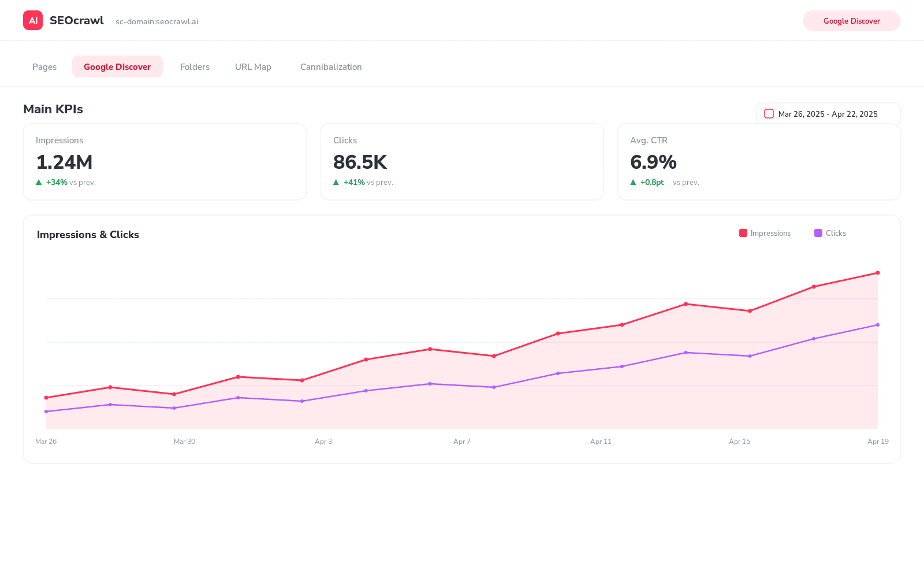Open the Pages tab
Screen dimensions: 924x578
coord(44,66)
